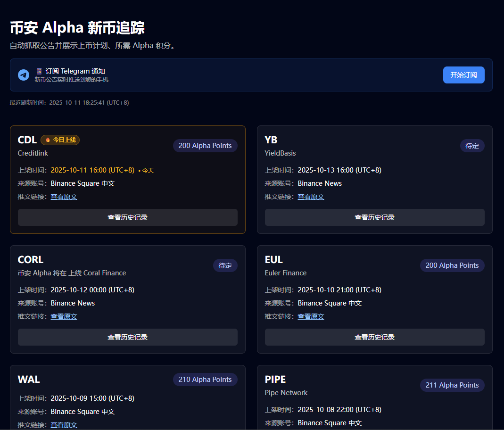Click the phone emoji beside 订阅 Telegram 通知
The image size is (504, 430).
[39, 71]
